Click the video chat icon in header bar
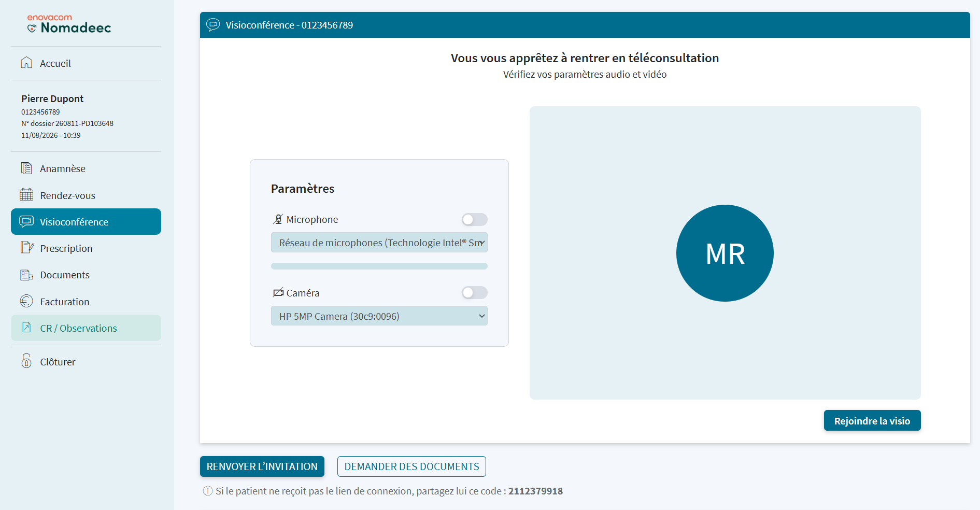Viewport: 980px width, 510px height. tap(213, 25)
